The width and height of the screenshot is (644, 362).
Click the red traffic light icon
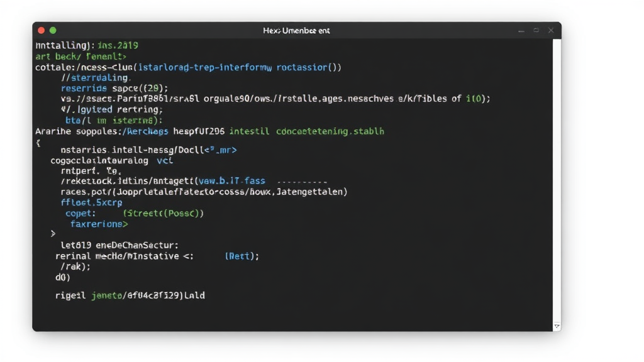click(x=40, y=30)
